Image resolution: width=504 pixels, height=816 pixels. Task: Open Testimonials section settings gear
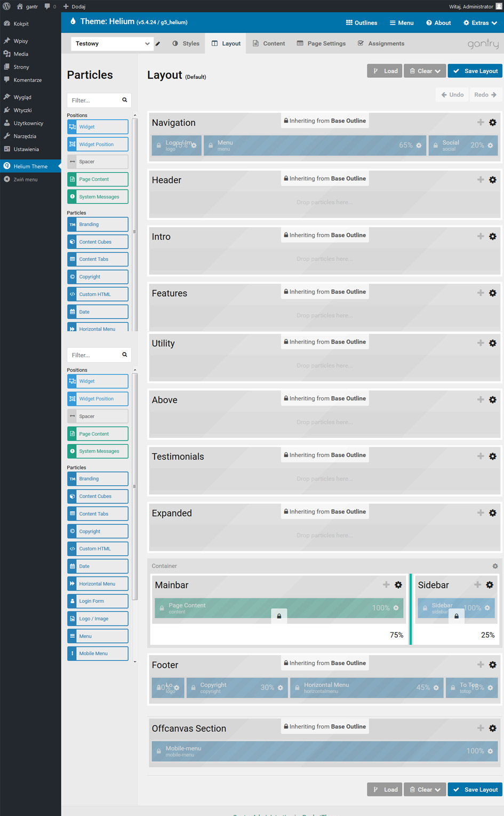coord(493,457)
